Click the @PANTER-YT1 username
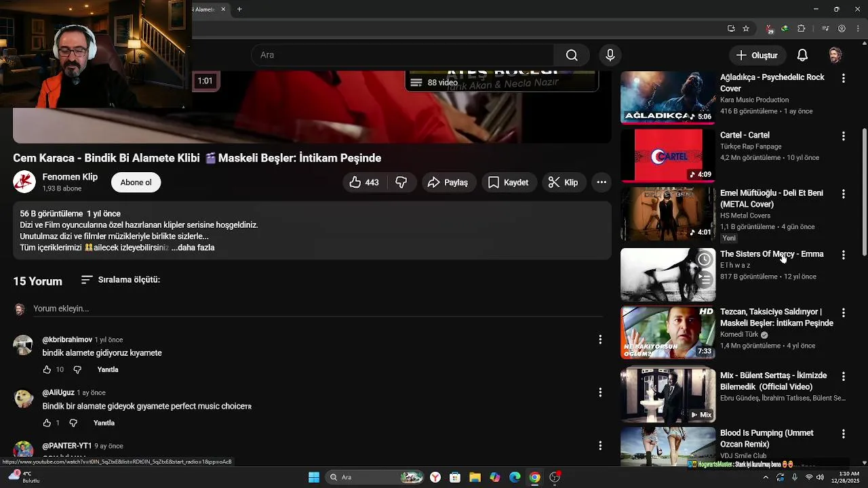Image resolution: width=868 pixels, height=488 pixels. tap(67, 446)
